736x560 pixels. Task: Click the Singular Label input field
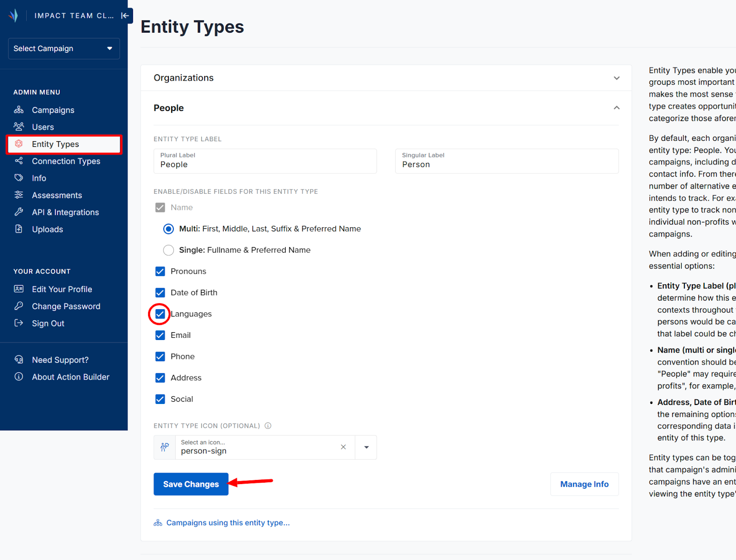(507, 161)
